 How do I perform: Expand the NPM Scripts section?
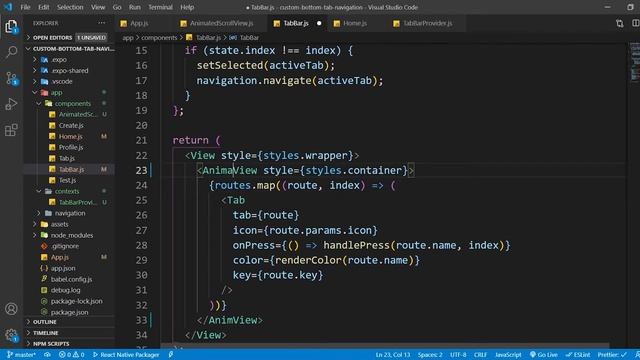point(69,344)
